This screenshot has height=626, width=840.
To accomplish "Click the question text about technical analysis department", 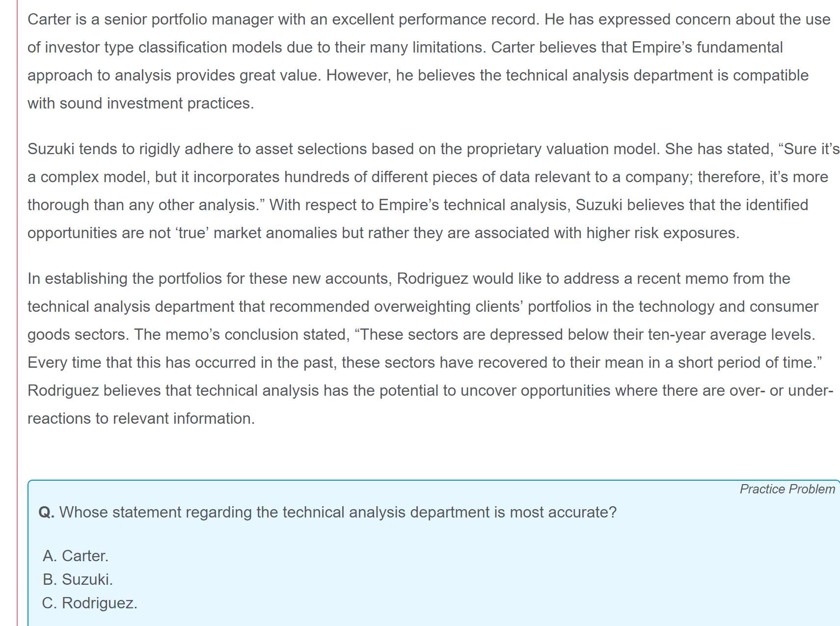I will pos(338,513).
